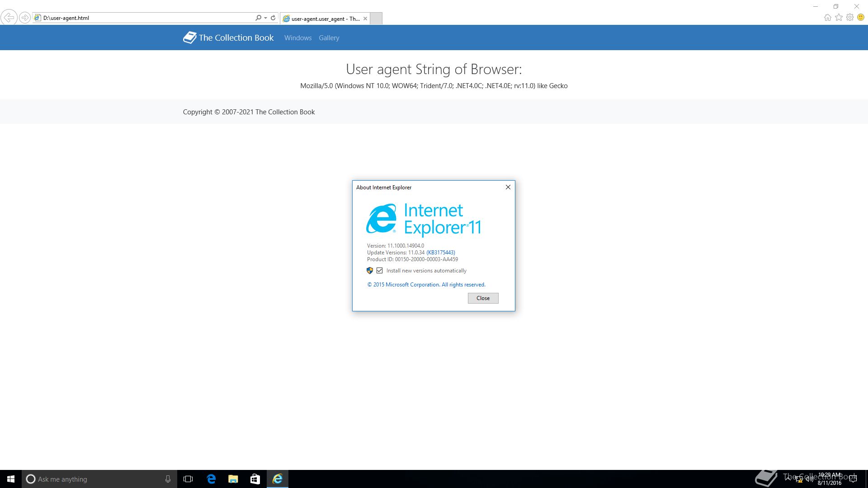Click the Internet Explorer 11 logo in dialog

pos(424,220)
